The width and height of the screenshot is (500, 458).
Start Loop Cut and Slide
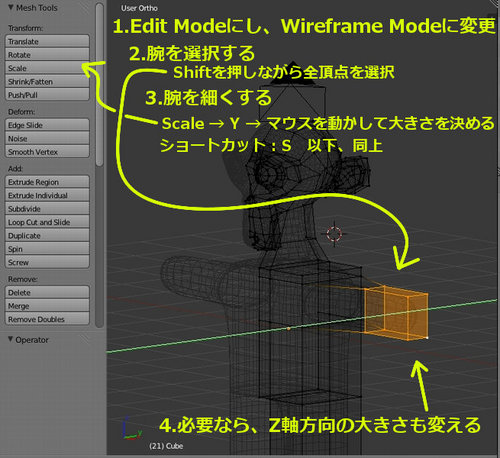coord(47,222)
